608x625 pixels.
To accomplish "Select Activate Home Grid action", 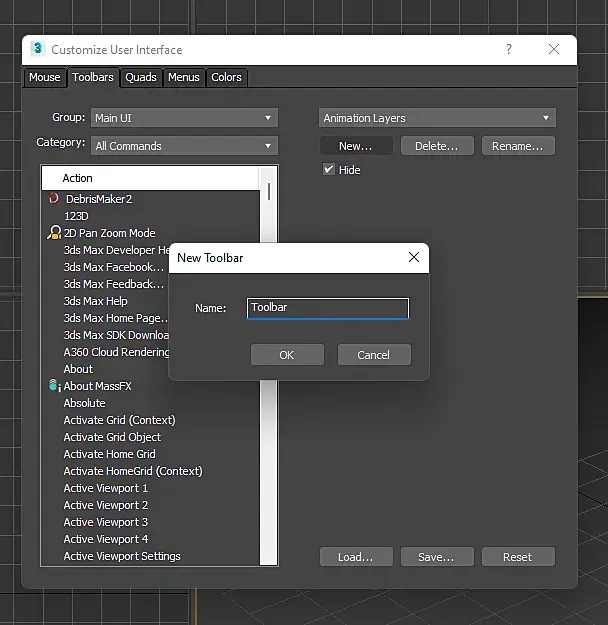I will pyautogui.click(x=110, y=454).
